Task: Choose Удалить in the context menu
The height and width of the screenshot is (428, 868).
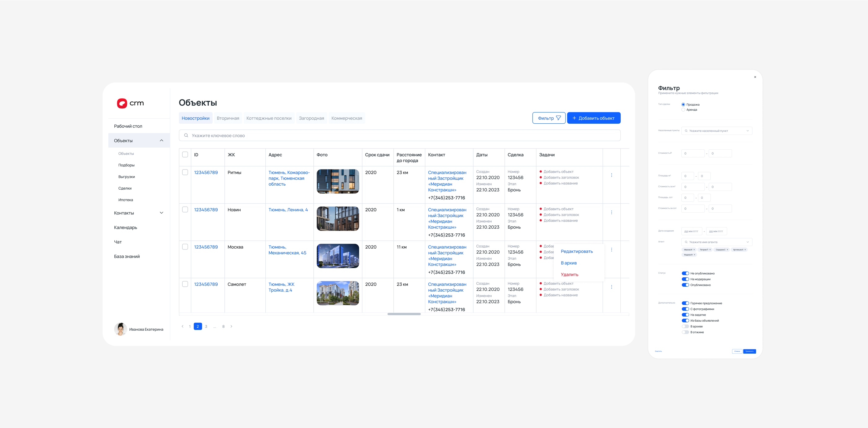Action: pos(569,275)
